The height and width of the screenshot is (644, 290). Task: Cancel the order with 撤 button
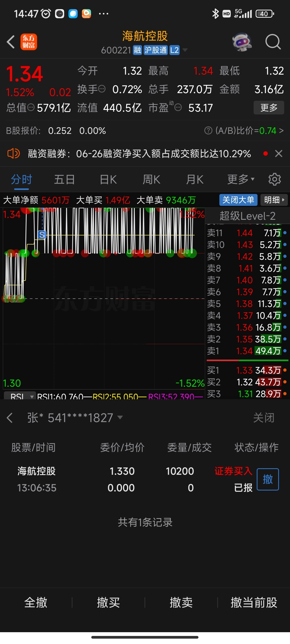tap(268, 479)
